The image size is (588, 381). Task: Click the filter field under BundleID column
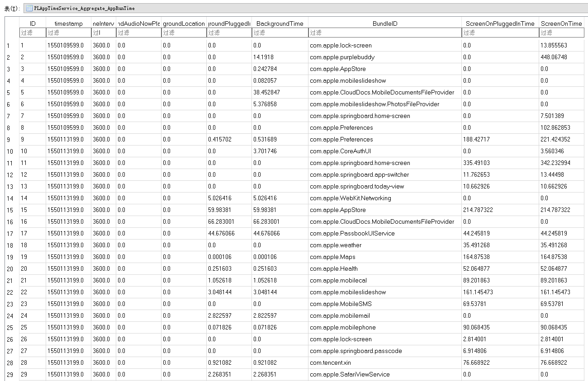385,33
